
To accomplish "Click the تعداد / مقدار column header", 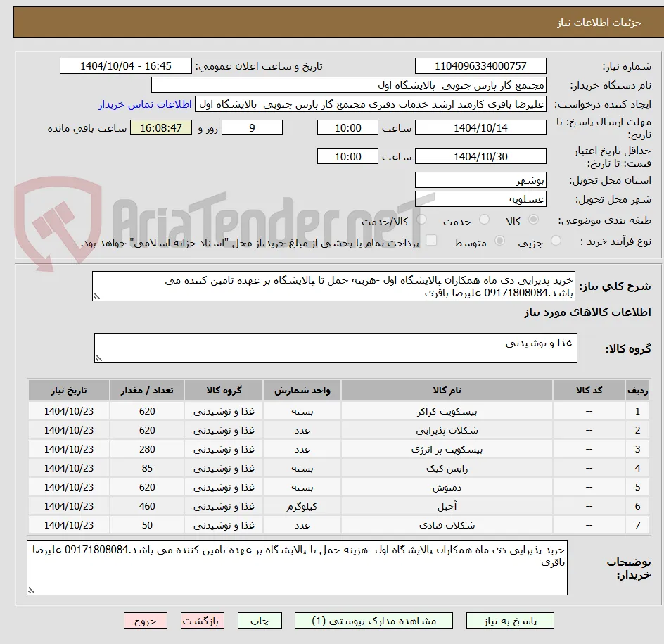I will (147, 390).
